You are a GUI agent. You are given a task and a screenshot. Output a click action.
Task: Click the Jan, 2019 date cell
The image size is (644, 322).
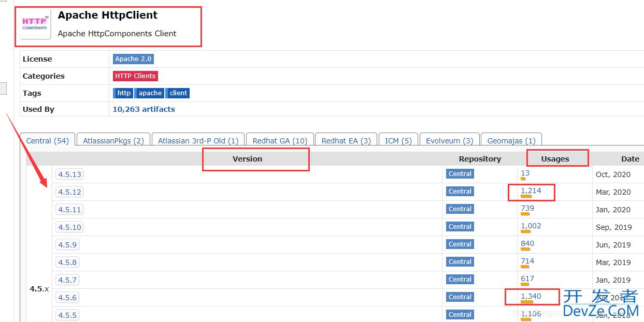coord(613,280)
